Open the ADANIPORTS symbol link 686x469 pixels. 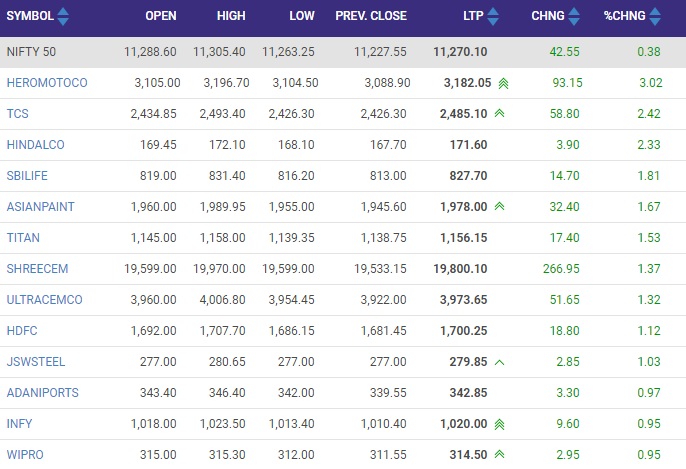tap(42, 393)
